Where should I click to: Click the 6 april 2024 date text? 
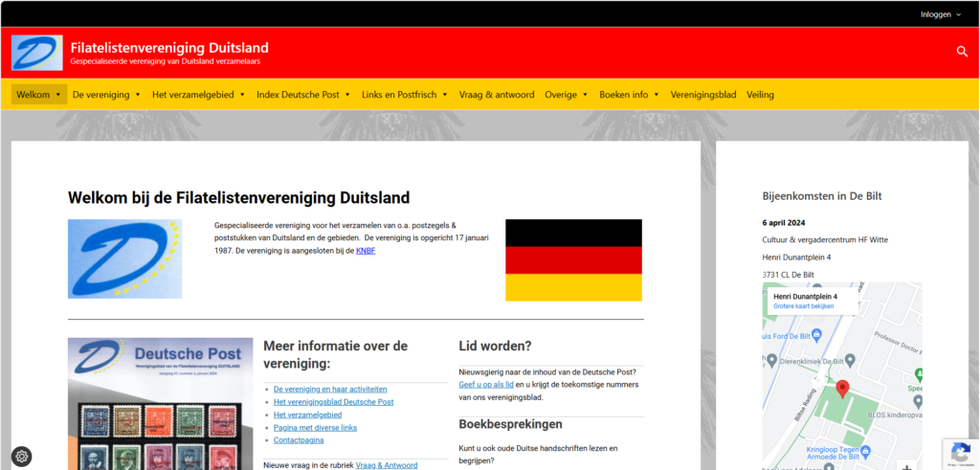click(784, 222)
